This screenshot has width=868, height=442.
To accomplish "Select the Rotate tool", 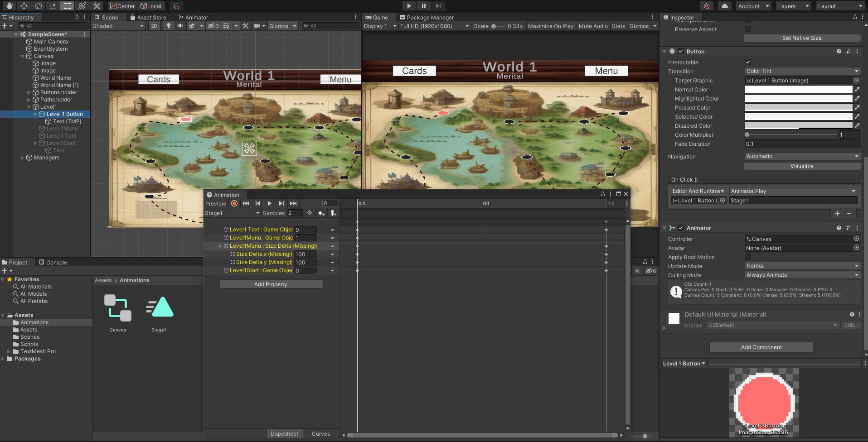I will pyautogui.click(x=39, y=6).
